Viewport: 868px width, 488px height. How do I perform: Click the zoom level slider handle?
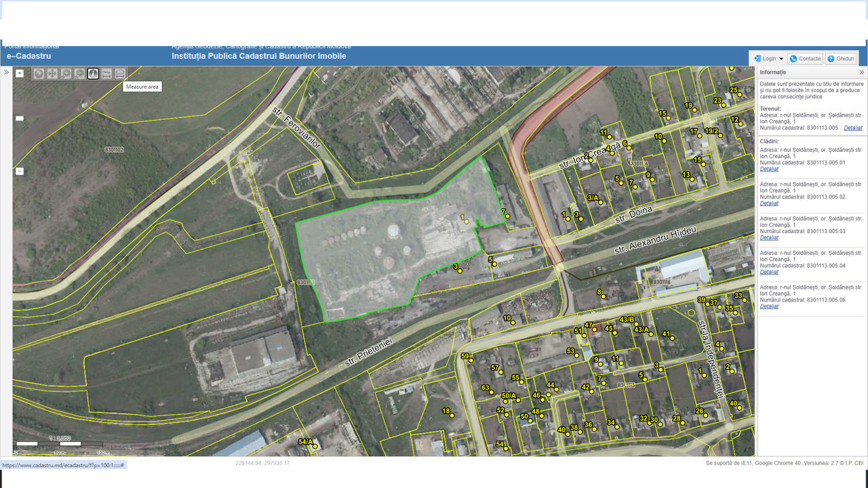pos(20,119)
